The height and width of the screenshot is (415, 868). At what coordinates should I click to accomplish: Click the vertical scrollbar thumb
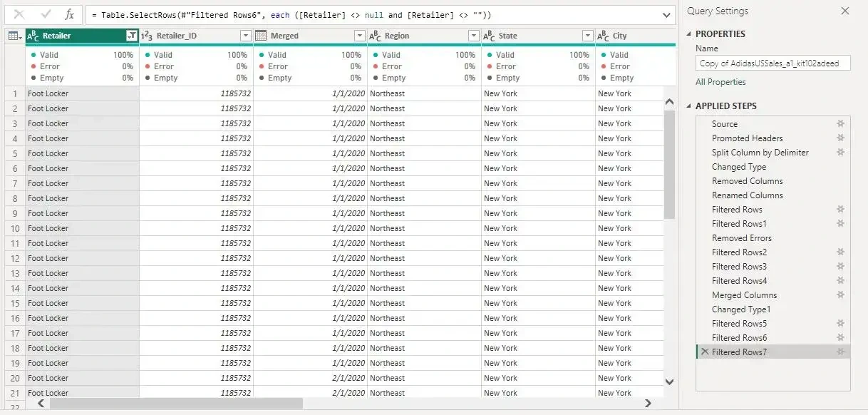click(669, 164)
